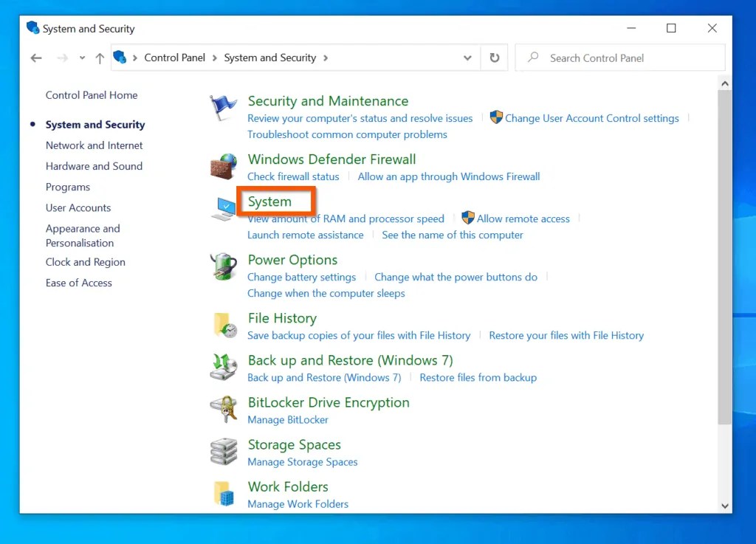Open the address bar history dropdown
The width and height of the screenshot is (756, 544).
coord(467,58)
